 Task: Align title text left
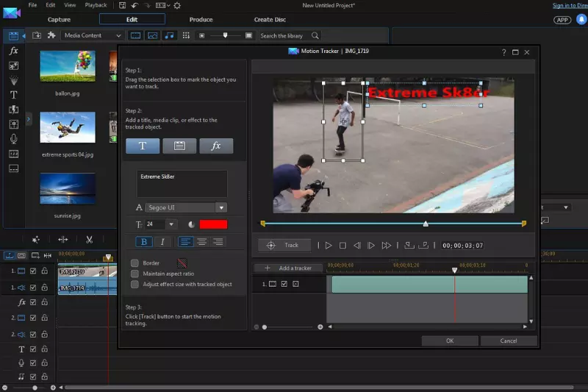(185, 241)
